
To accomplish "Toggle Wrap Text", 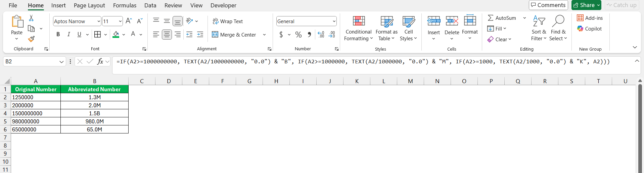I will point(227,21).
